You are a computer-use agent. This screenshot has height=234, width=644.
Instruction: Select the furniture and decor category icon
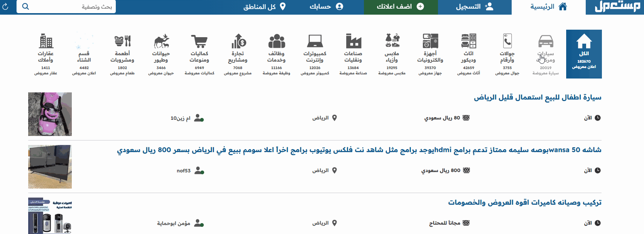468,41
